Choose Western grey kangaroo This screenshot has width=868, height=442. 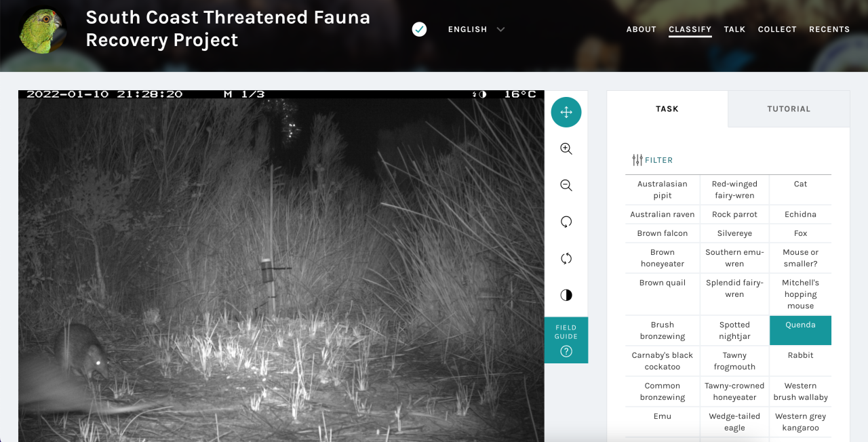point(800,422)
